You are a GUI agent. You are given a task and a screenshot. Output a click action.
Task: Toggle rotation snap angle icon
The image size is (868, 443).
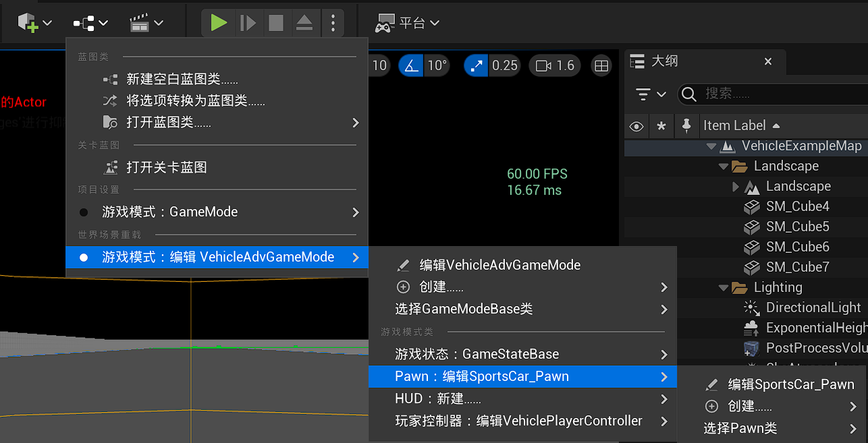[410, 65]
